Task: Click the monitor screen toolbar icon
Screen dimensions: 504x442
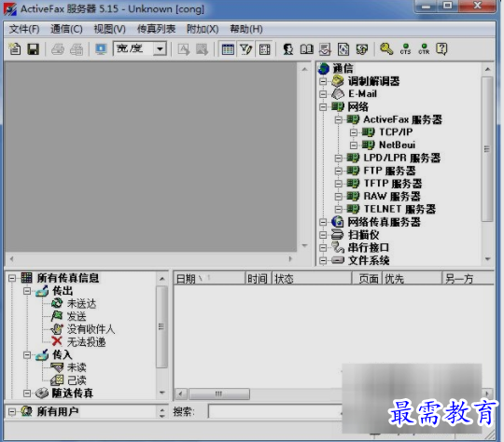Action: click(101, 49)
